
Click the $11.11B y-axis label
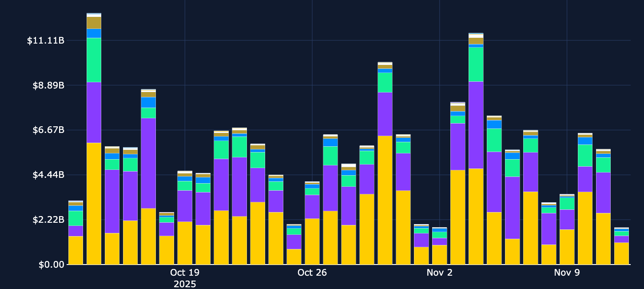(46, 40)
